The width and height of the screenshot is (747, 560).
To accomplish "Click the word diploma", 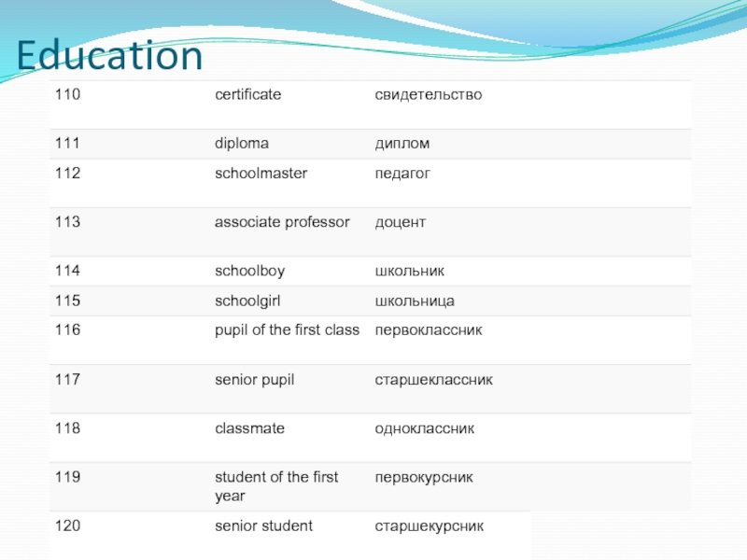I will point(242,144).
